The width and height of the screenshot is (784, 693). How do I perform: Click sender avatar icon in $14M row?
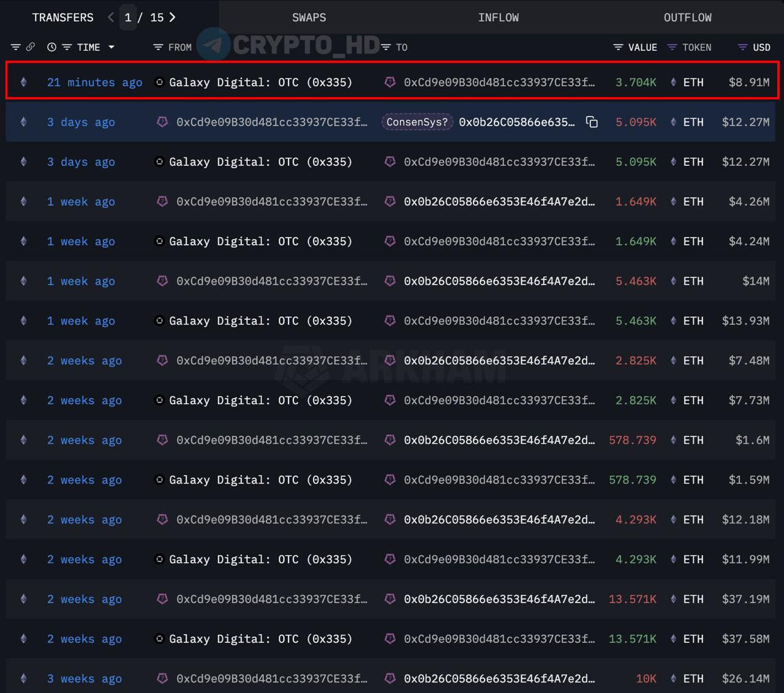point(162,281)
